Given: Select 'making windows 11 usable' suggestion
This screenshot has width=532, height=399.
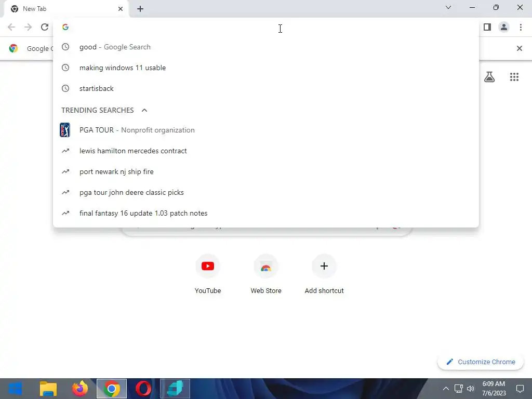Looking at the screenshot, I should coord(266,68).
